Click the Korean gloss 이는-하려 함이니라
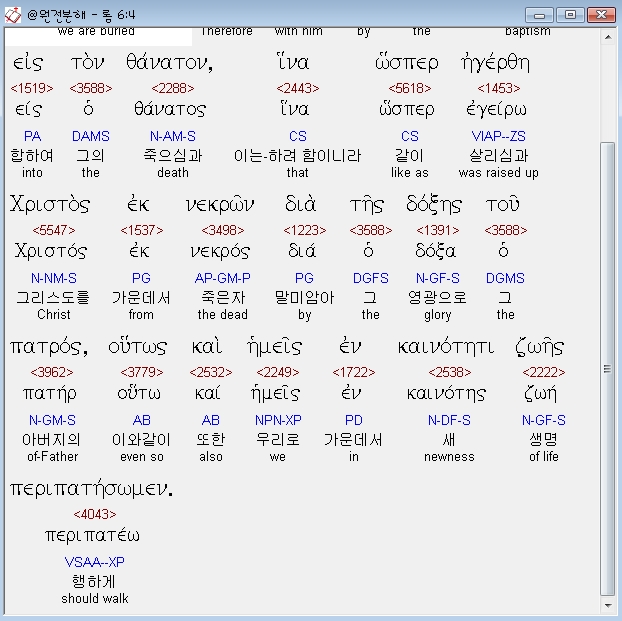622x621 pixels. coord(298,156)
